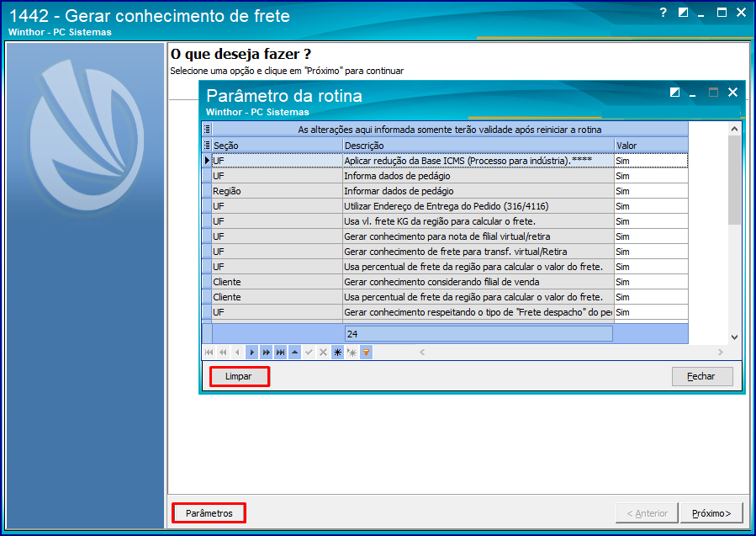Open grid menu icon beside the notice banner
Image resolution: width=756 pixels, height=536 pixels.
click(x=207, y=129)
